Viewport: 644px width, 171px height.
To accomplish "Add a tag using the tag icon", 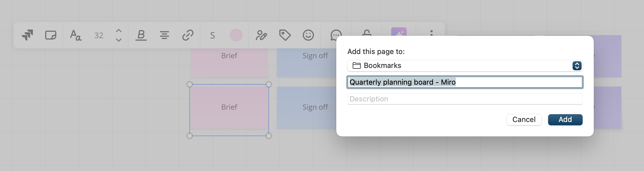I will click(285, 35).
